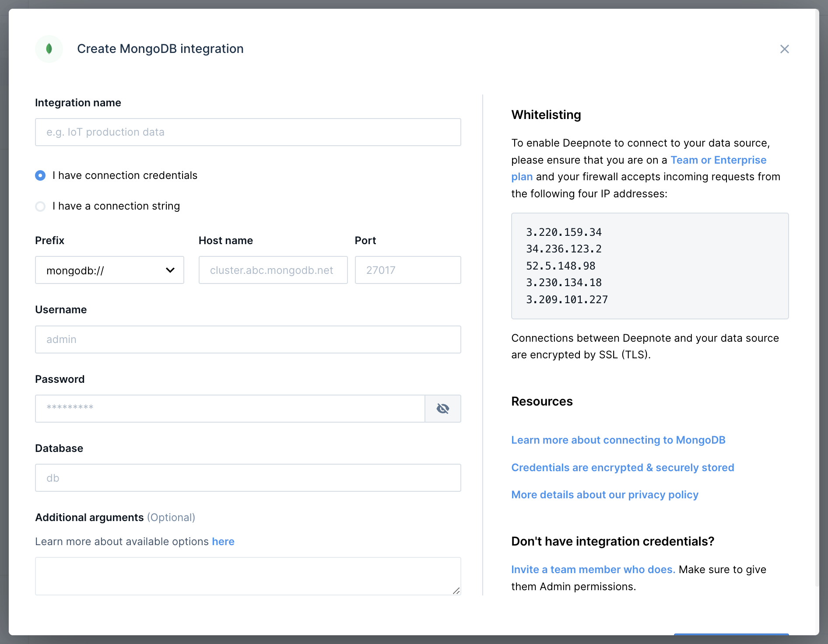Toggle password visibility eye icon
This screenshot has height=644, width=828.
point(442,409)
